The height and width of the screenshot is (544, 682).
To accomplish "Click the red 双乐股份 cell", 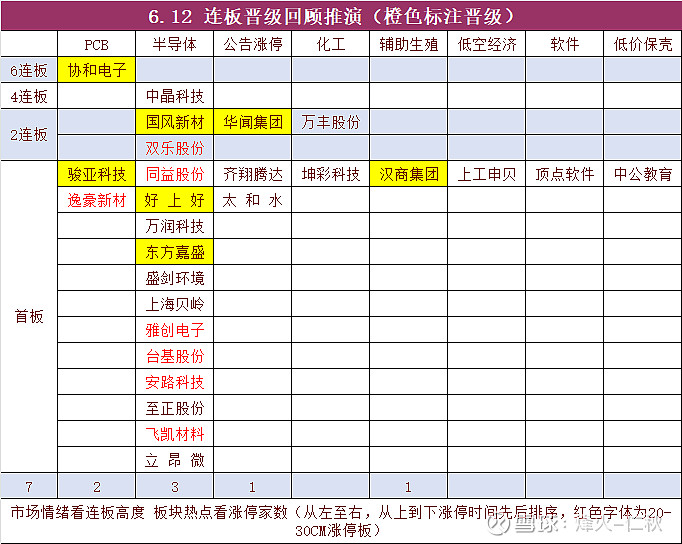I will coord(174,148).
